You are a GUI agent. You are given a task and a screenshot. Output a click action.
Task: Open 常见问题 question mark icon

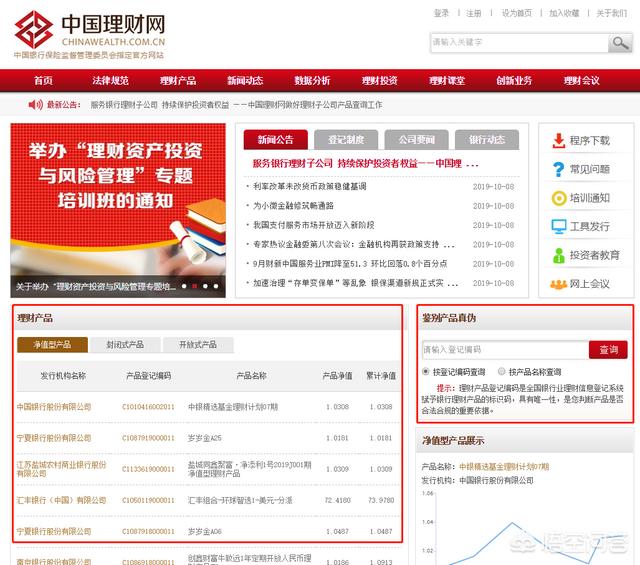[x=558, y=169]
